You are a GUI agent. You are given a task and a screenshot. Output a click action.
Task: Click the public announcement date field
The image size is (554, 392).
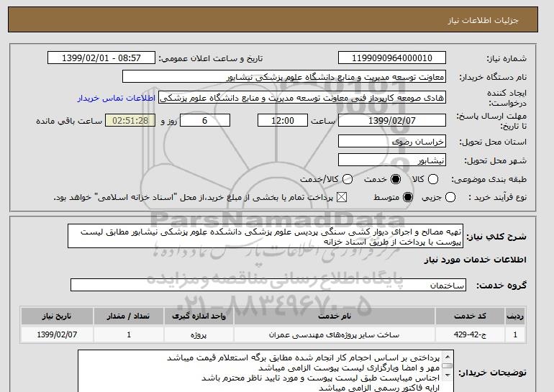pos(101,58)
